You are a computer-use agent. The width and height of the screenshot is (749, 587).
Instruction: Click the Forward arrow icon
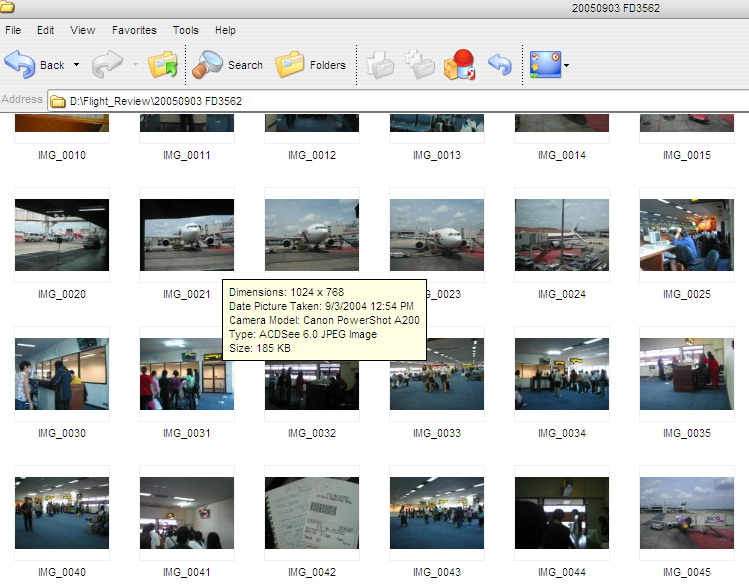tap(107, 64)
